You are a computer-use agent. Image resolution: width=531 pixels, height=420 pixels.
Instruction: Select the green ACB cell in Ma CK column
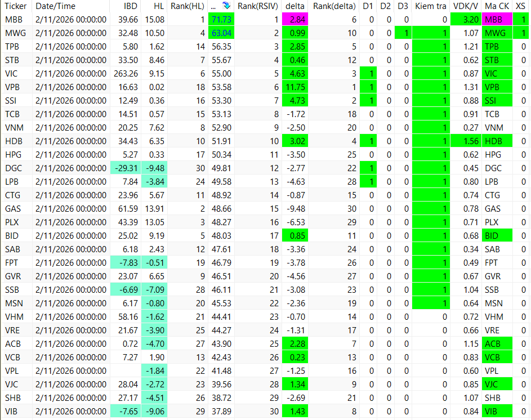tap(497, 344)
